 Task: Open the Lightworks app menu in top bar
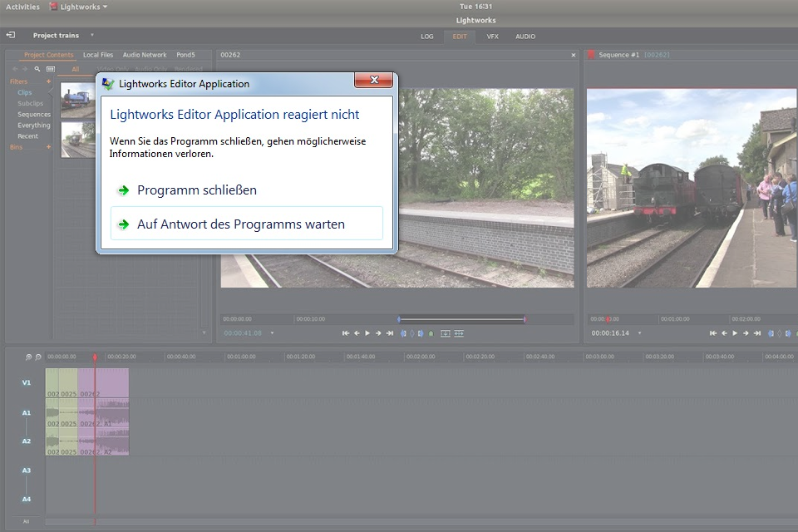(78, 7)
